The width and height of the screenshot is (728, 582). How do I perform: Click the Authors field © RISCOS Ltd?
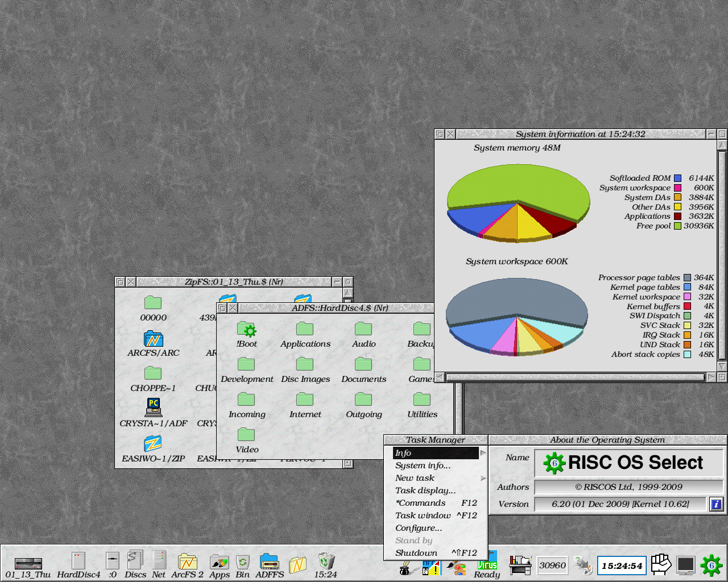[x=628, y=487]
